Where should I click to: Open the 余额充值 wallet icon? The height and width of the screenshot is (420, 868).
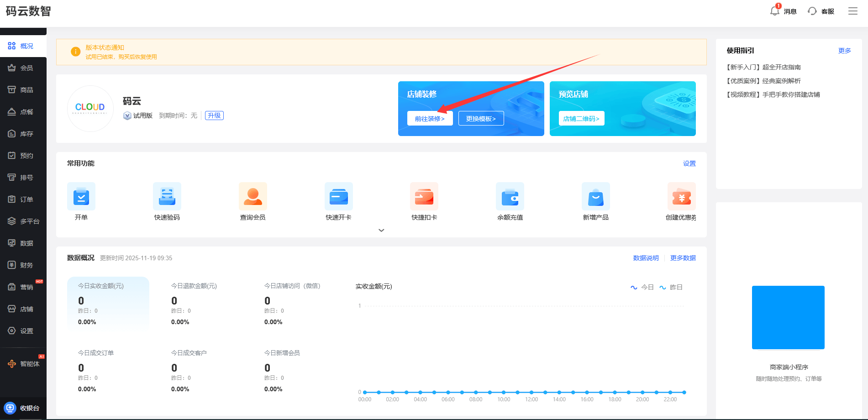tap(510, 196)
